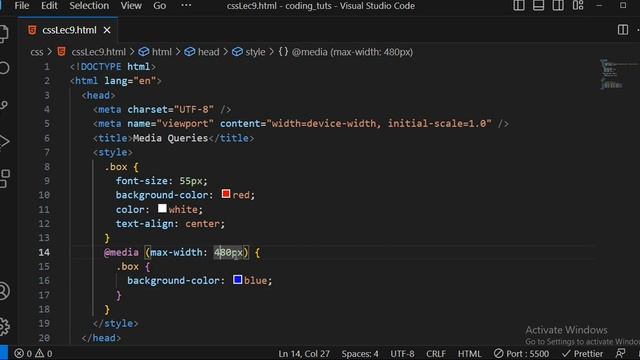The width and height of the screenshot is (640, 360).
Task: Toggle the secondary side bar layout icon
Action: (558, 6)
